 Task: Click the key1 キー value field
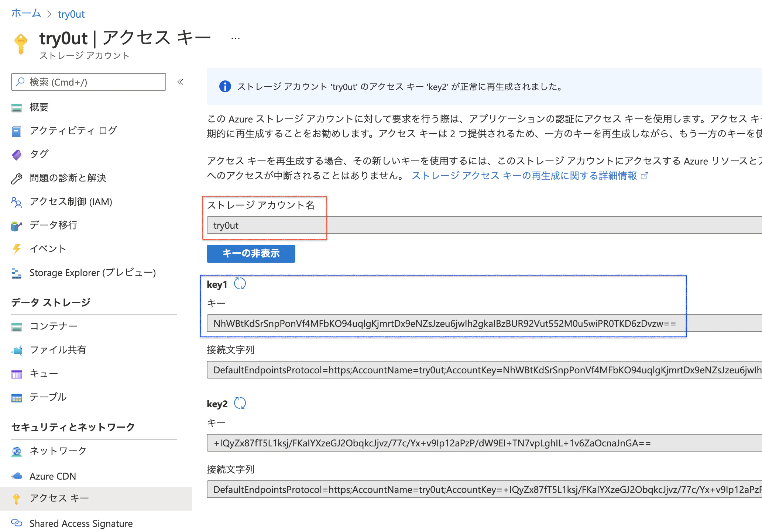click(484, 323)
